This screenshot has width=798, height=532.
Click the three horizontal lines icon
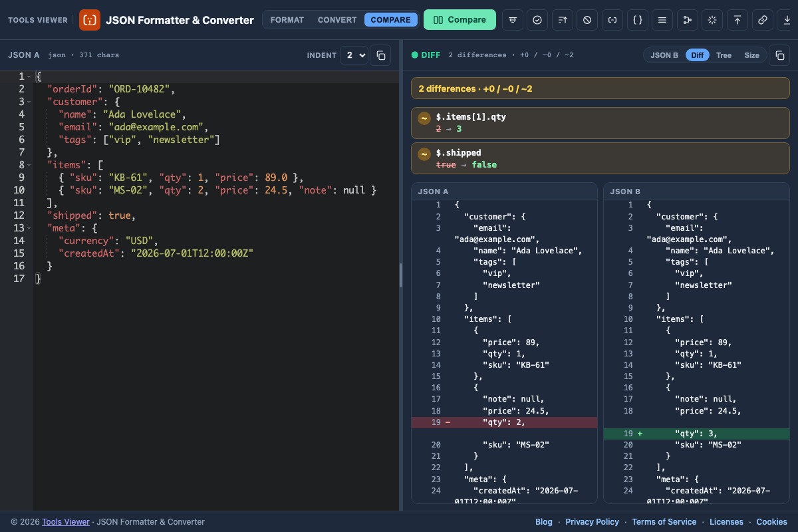[x=662, y=20]
